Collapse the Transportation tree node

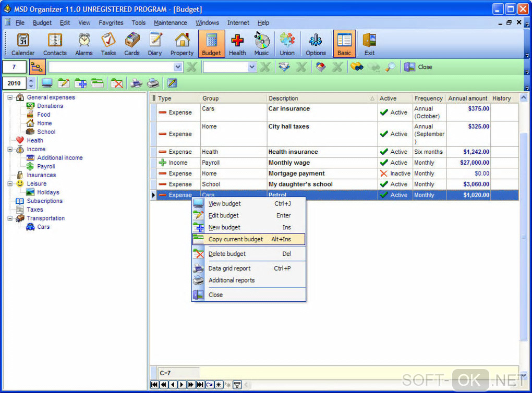[10, 218]
